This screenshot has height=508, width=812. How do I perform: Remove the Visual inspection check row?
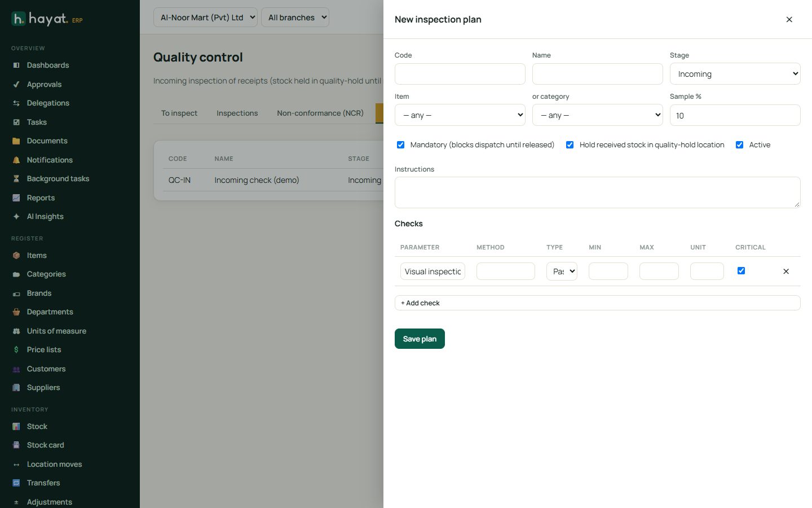point(786,271)
